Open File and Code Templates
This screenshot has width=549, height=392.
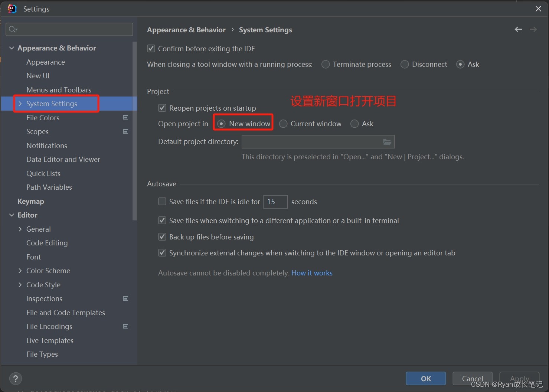[x=66, y=313]
